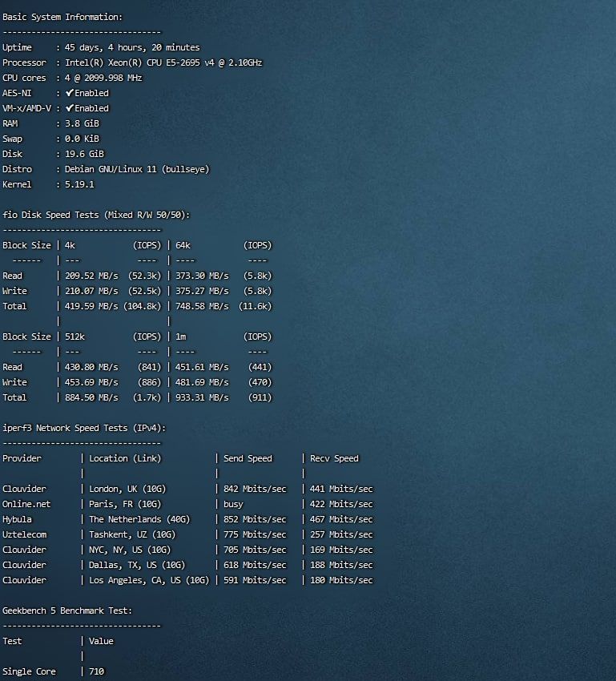
Task: Select 4k read speed '209.52 MB/s'
Action: tap(91, 276)
